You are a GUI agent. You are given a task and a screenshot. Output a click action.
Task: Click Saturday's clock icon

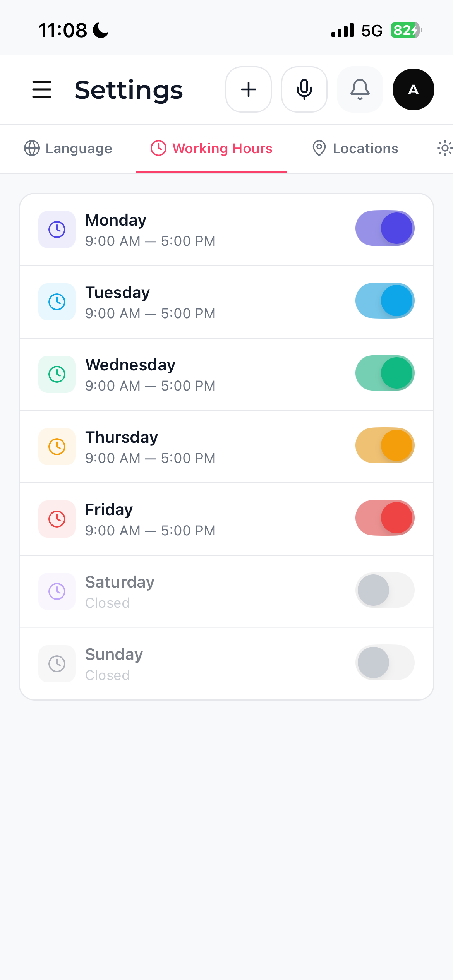[x=57, y=591]
